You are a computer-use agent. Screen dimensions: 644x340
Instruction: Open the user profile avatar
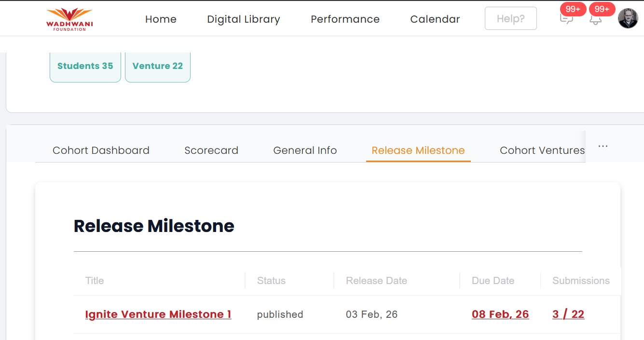[628, 19]
